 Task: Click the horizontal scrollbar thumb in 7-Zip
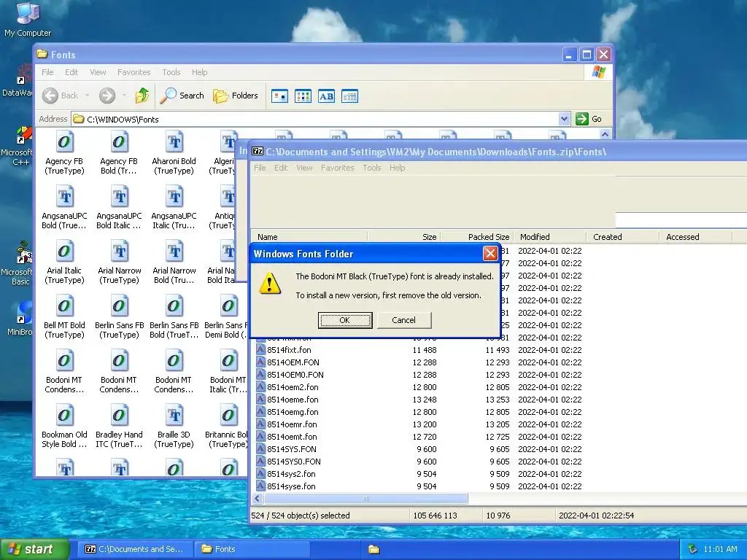tap(366, 499)
